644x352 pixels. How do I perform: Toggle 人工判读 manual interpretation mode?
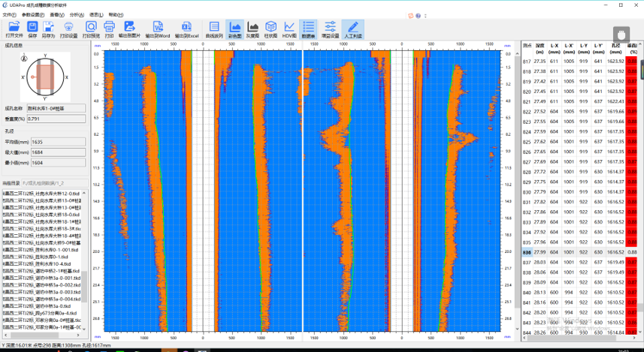[x=352, y=29]
